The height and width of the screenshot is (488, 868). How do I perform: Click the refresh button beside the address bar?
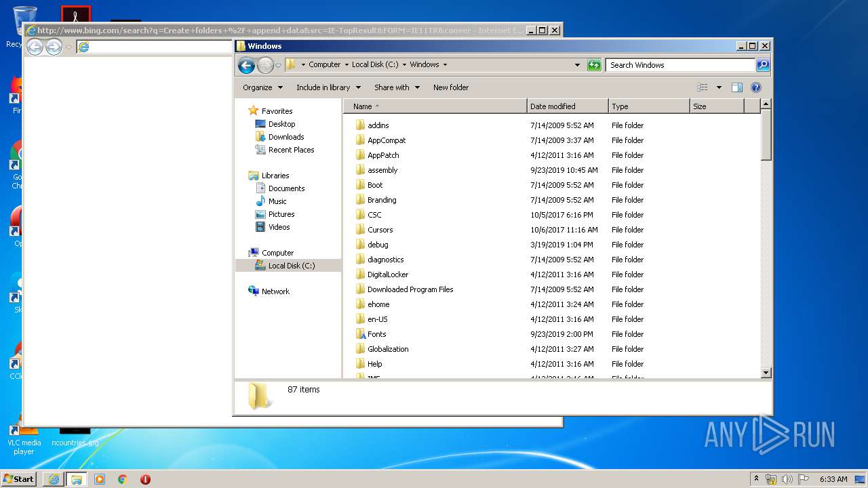point(594,65)
